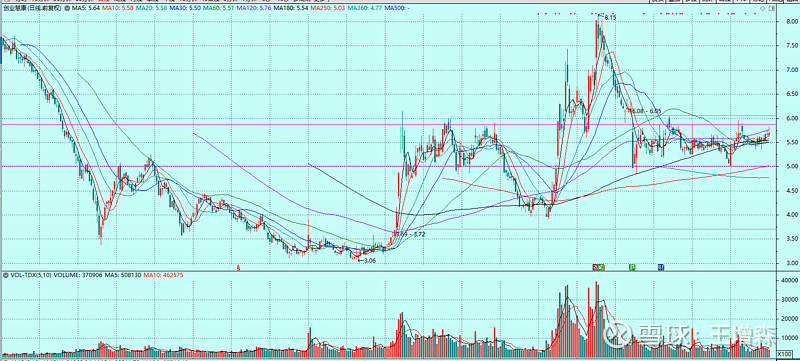Select the red MA10: 5.58 indicator label
Screen dimensions: 800x361
(117, 8)
